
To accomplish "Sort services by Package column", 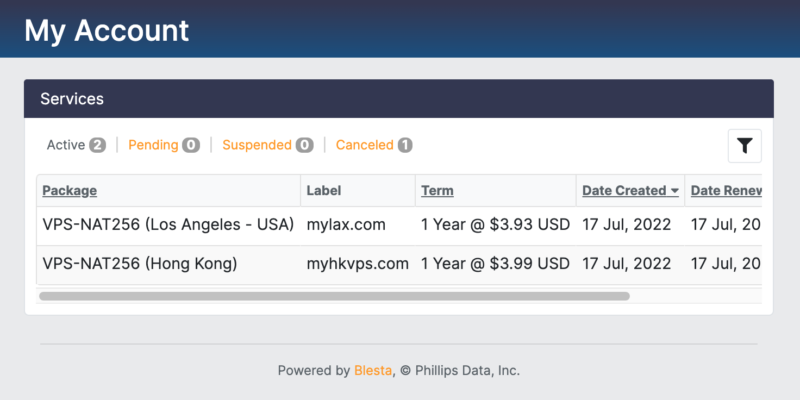I will pos(69,190).
